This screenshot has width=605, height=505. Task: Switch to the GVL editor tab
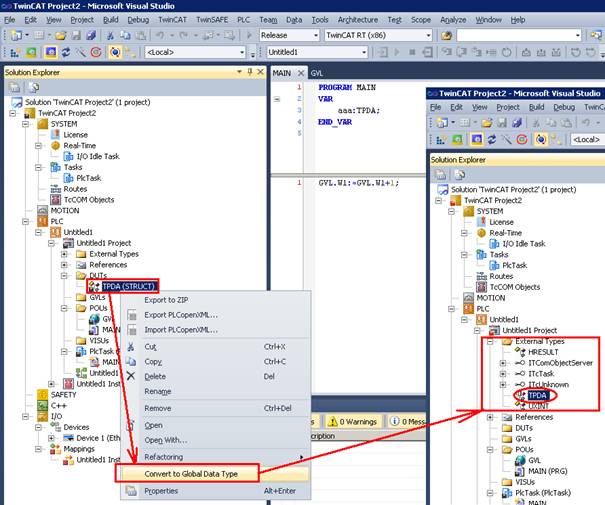click(316, 73)
